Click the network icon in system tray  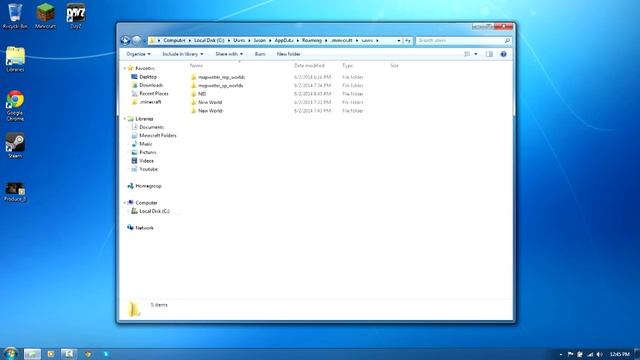[590, 354]
